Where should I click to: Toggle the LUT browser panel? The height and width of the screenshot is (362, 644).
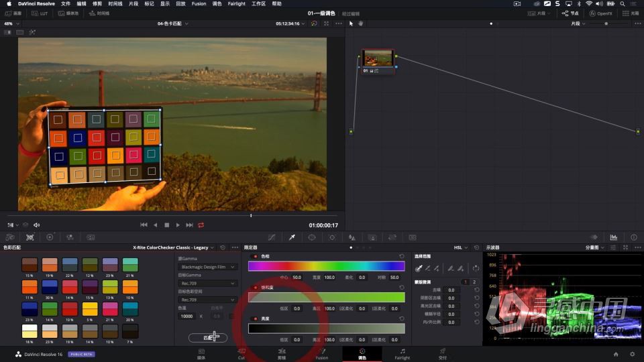coord(40,13)
